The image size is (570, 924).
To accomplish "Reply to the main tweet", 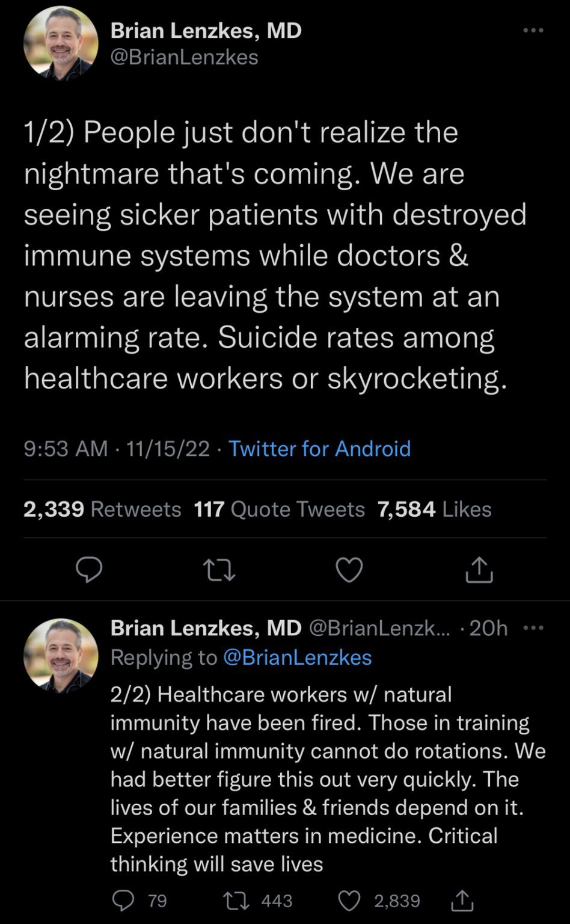I will tap(89, 570).
